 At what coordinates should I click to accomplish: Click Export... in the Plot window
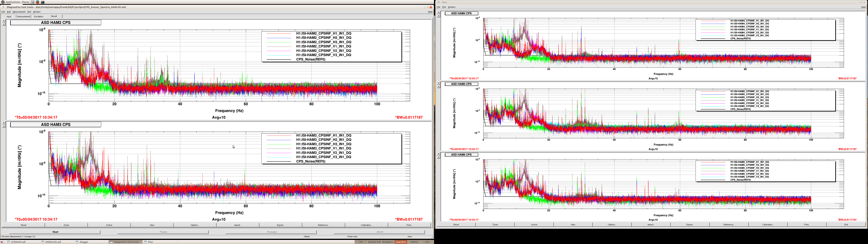pyautogui.click(x=690, y=225)
